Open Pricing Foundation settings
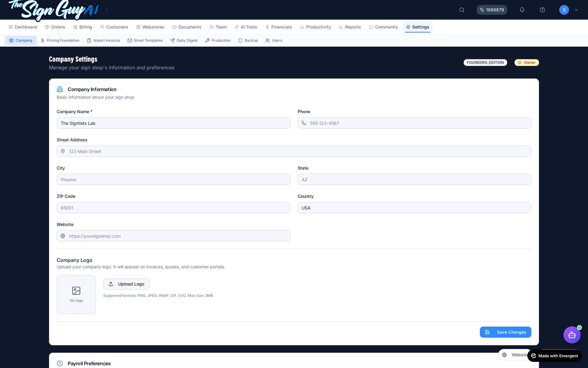The image size is (588, 368). click(x=60, y=40)
